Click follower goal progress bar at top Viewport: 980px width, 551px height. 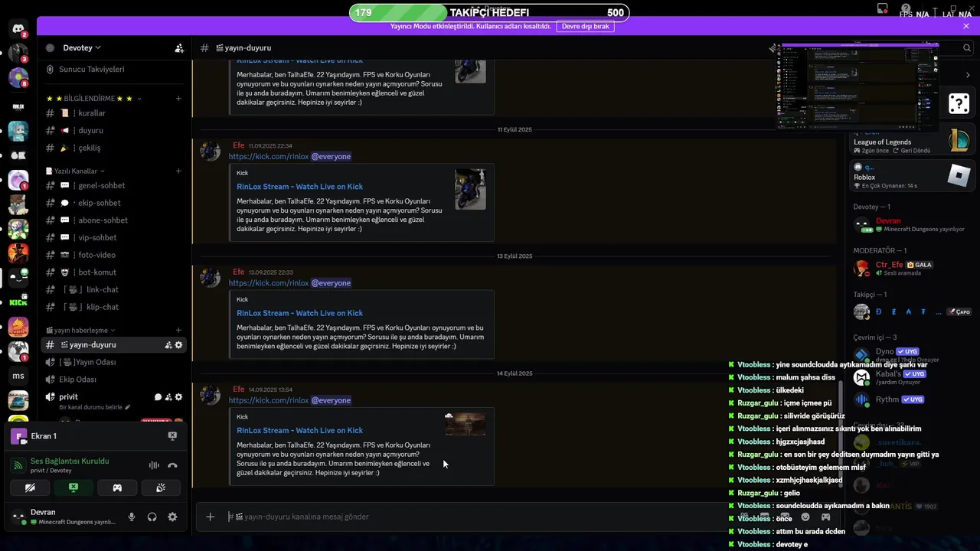[490, 12]
